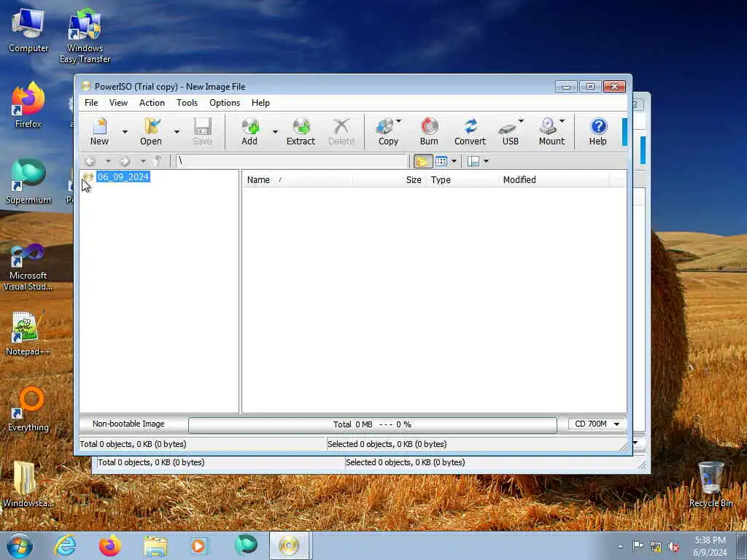This screenshot has width=747, height=560.
Task: Click the PowerISO taskbar button
Action: click(x=289, y=545)
